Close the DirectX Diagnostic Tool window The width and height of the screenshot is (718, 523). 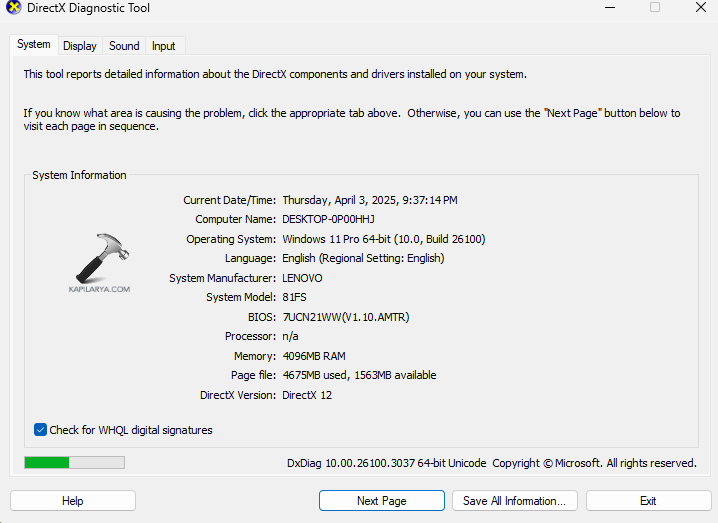click(x=701, y=8)
